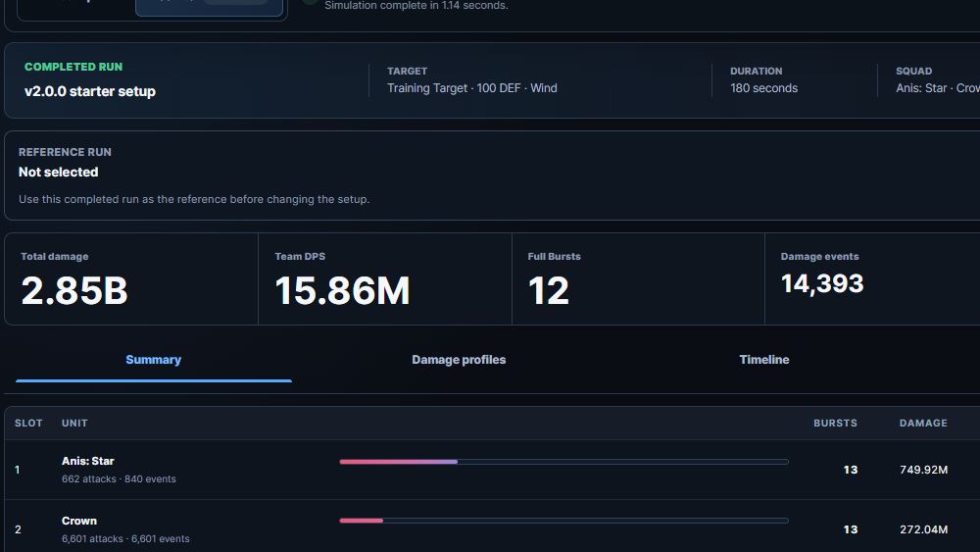Click the 662 attacks · 840 events text
This screenshot has height=552, width=980.
coord(119,478)
